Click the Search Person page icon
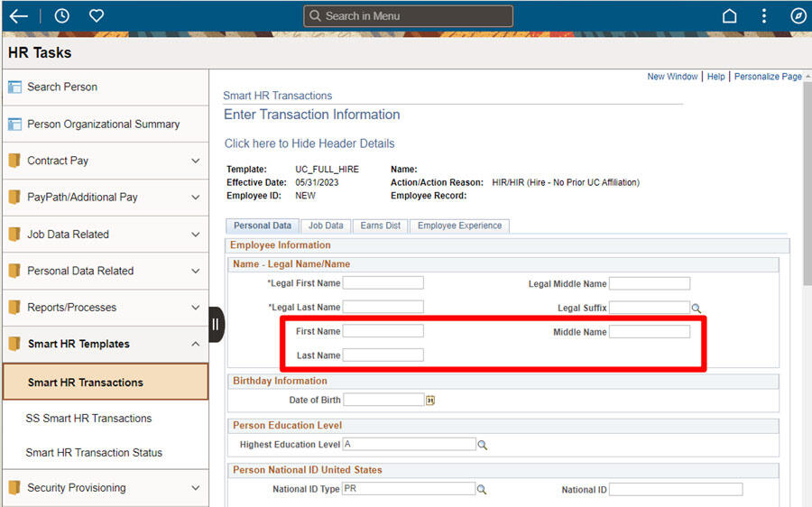The image size is (812, 507). tap(14, 87)
